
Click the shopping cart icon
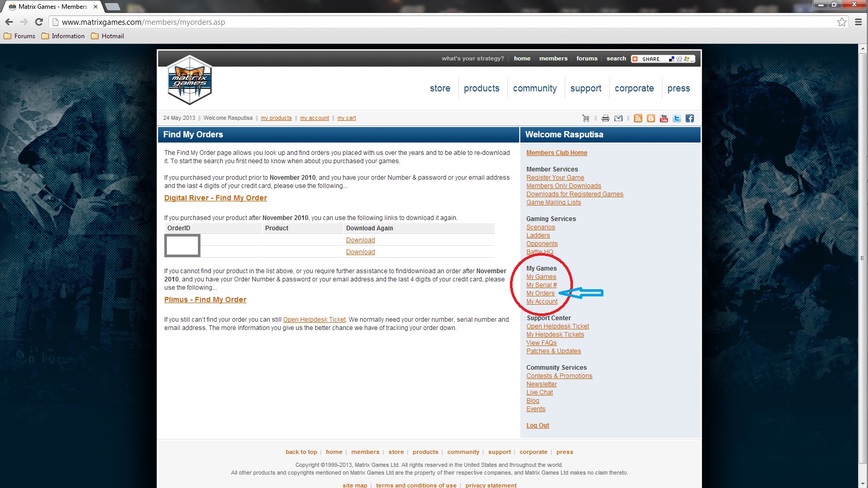point(585,118)
